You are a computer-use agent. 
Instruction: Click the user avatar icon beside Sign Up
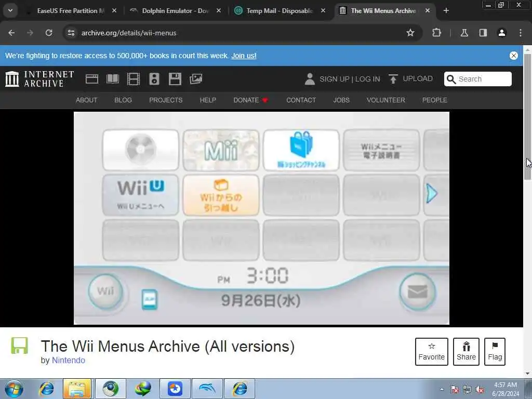pos(310,79)
